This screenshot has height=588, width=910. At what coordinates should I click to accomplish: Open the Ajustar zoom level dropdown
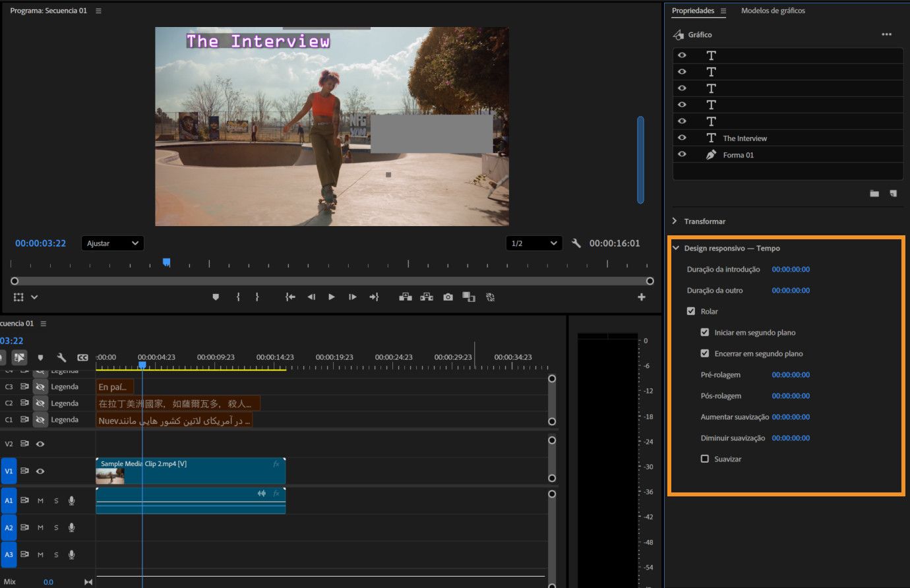pyautogui.click(x=113, y=243)
